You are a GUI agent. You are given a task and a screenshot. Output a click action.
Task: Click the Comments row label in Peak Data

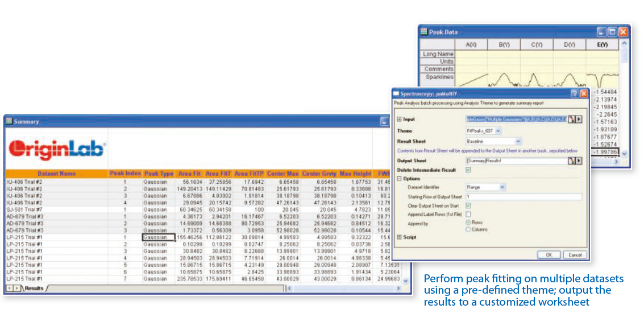point(438,69)
